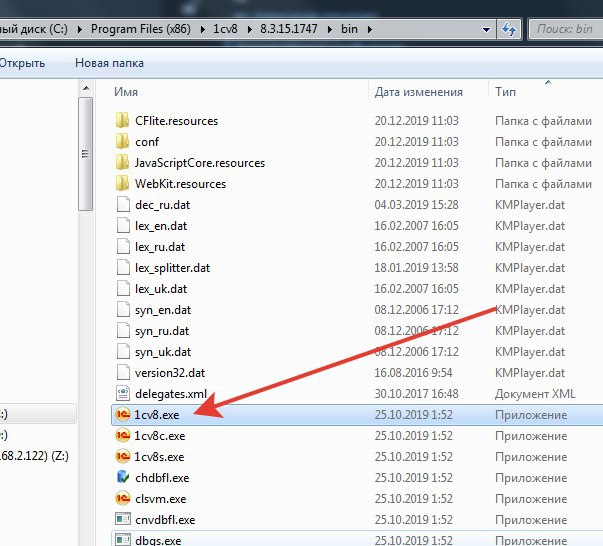Click the 1cv8.exe application icon
The image size is (603, 546).
(x=123, y=414)
